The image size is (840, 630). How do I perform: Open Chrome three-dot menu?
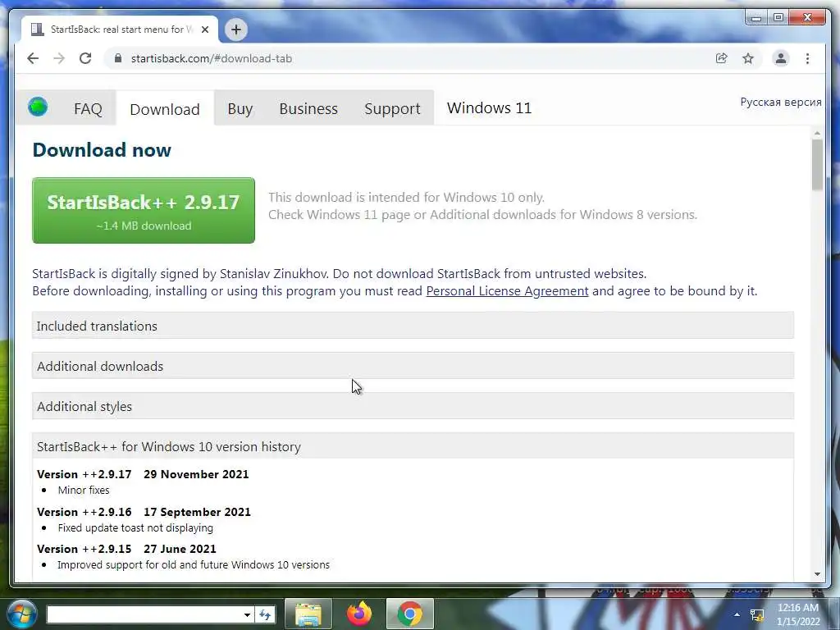point(807,58)
